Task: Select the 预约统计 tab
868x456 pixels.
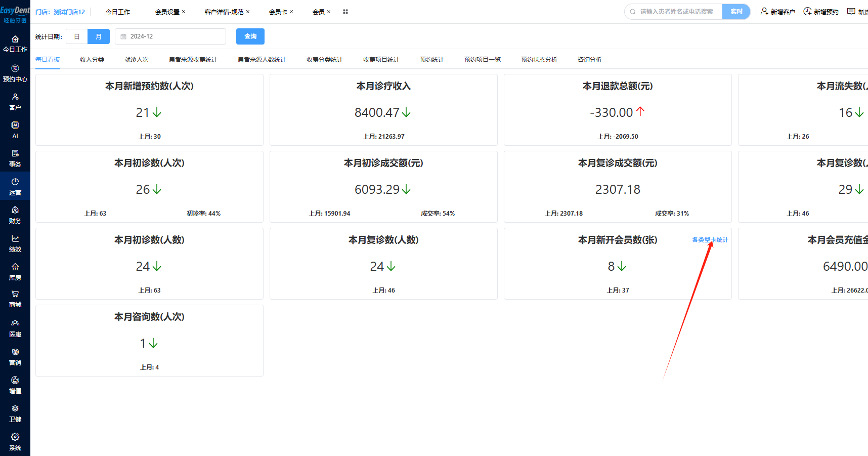Action: pyautogui.click(x=432, y=60)
